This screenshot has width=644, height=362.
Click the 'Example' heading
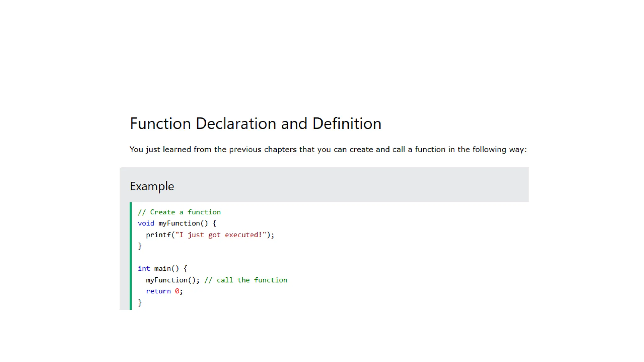coord(152,186)
